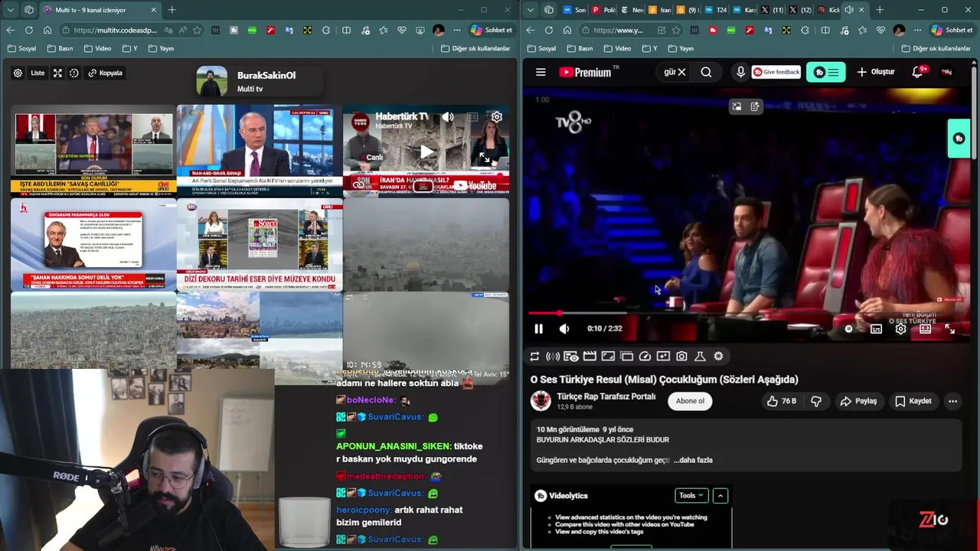980x551 pixels.
Task: Click the Liste button in Multi tv
Action: point(38,73)
